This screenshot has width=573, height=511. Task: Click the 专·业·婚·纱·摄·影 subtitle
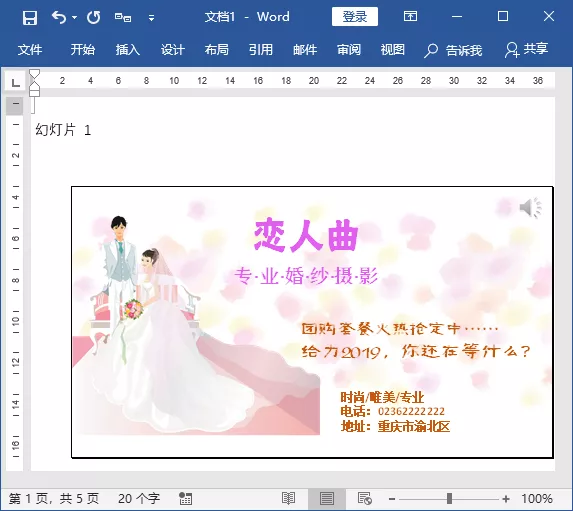[306, 276]
